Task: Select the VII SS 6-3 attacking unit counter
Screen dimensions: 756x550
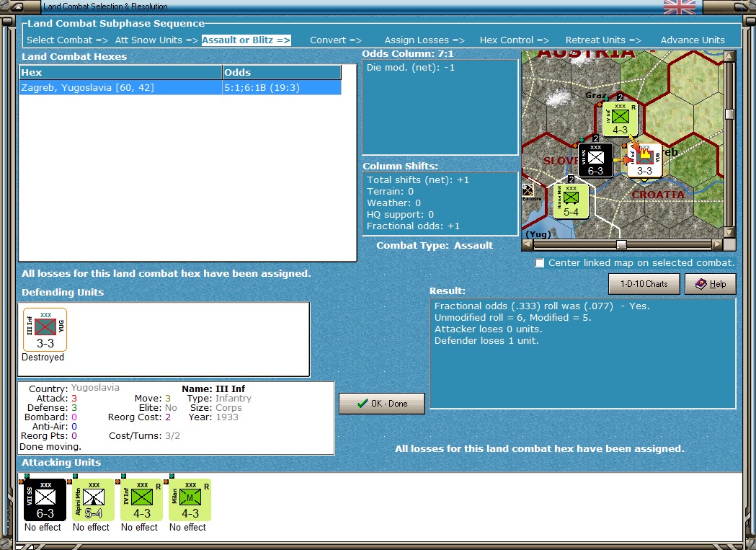Action: pyautogui.click(x=45, y=500)
